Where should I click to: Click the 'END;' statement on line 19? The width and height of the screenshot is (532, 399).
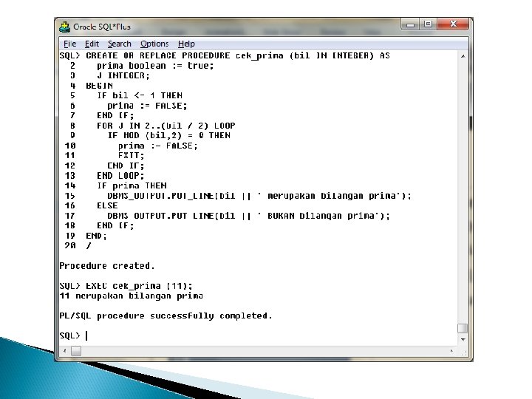tap(96, 236)
